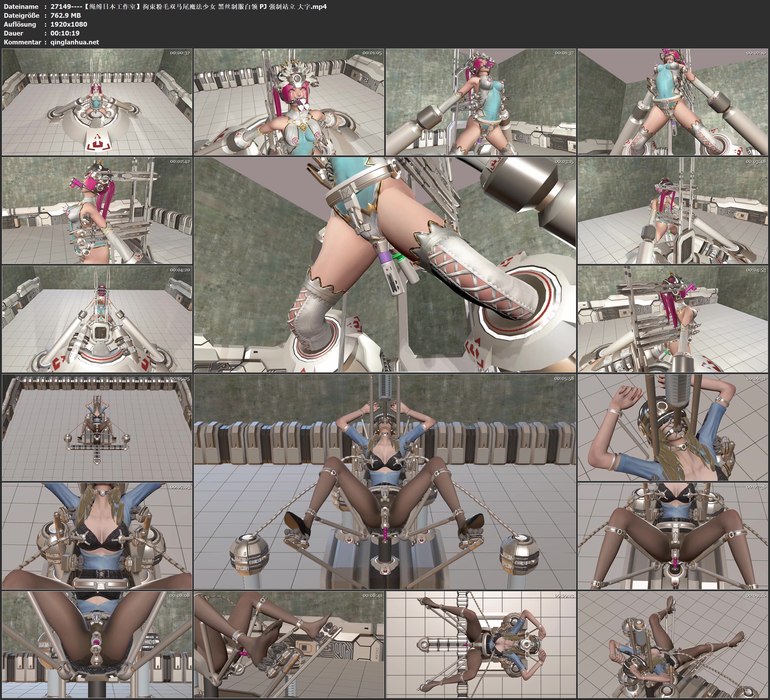The image size is (770, 700).
Task: Click the frame labeled 00:02:10
Action: [672, 102]
